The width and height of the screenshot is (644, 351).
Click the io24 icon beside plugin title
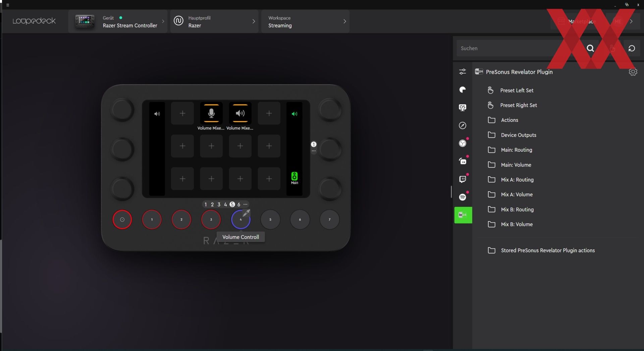[x=479, y=71]
